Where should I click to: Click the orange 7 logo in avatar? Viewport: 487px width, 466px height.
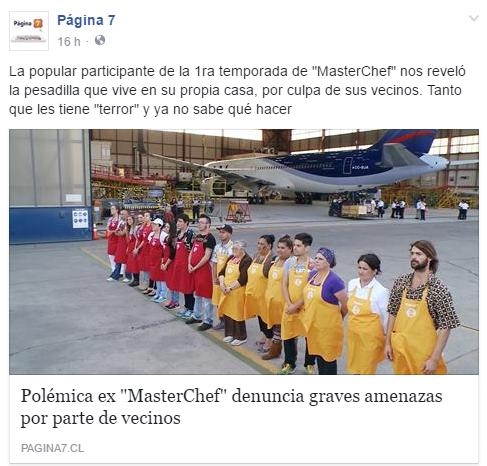[x=38, y=24]
